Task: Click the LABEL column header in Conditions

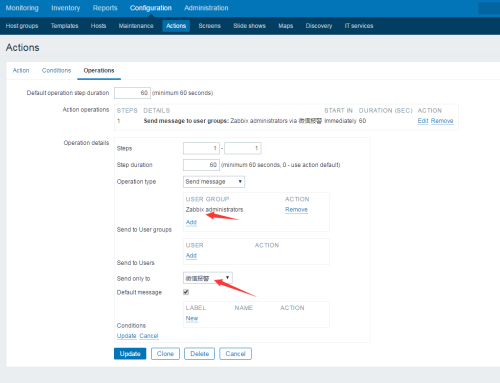Action: coord(196,308)
